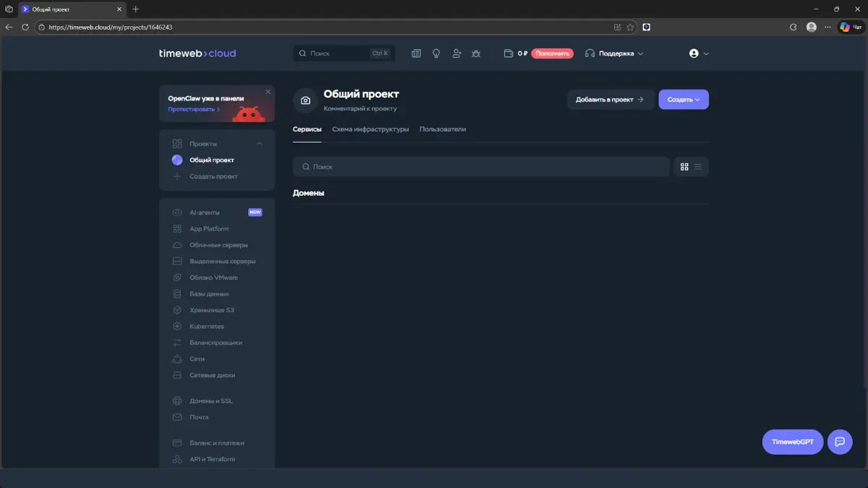Open the Пользователи tab
Image resolution: width=868 pixels, height=488 pixels.
(x=443, y=129)
